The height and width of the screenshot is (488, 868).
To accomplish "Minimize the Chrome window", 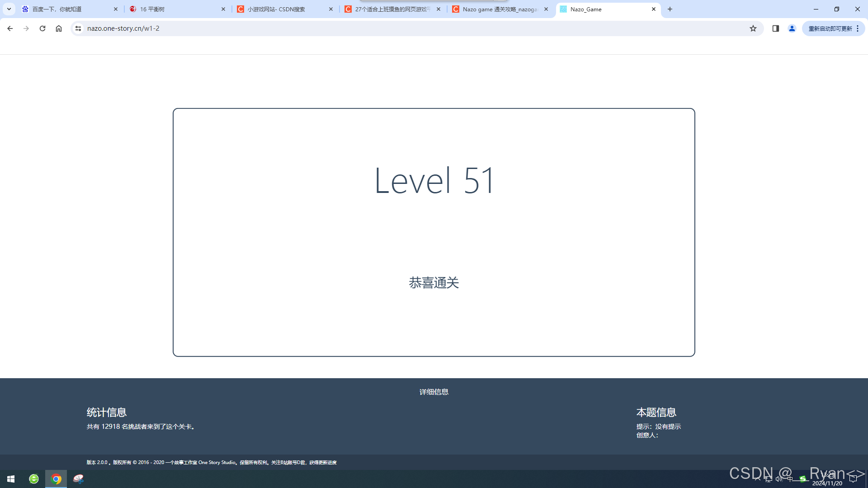I will pyautogui.click(x=816, y=9).
